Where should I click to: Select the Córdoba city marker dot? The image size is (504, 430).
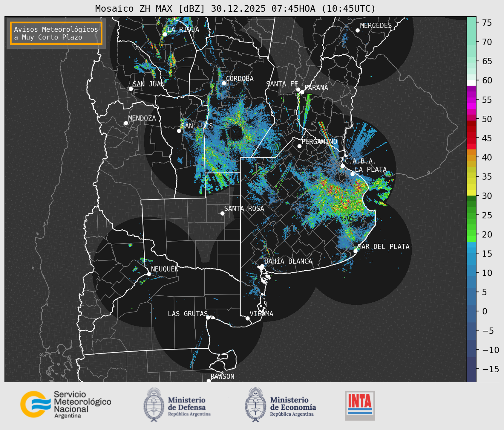pos(224,83)
